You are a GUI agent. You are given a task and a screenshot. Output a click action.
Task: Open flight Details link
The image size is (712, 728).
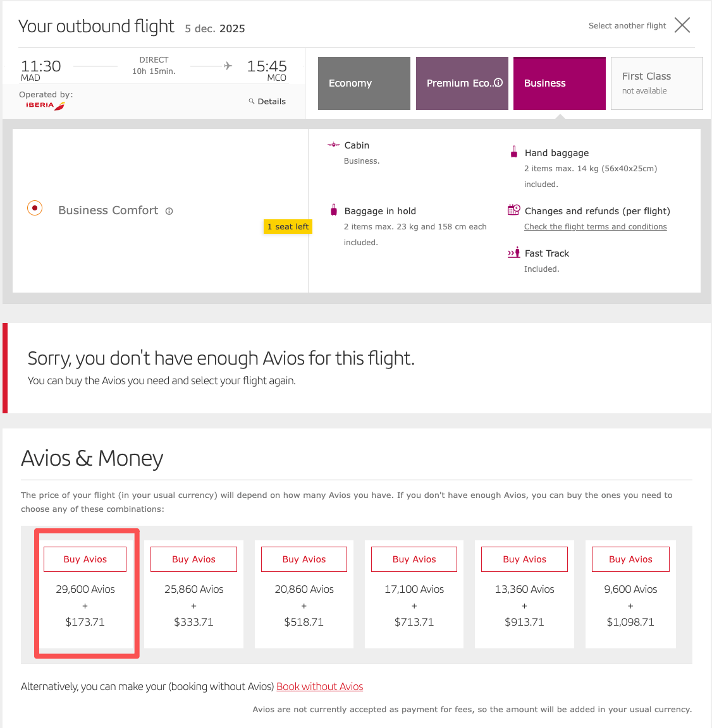271,101
